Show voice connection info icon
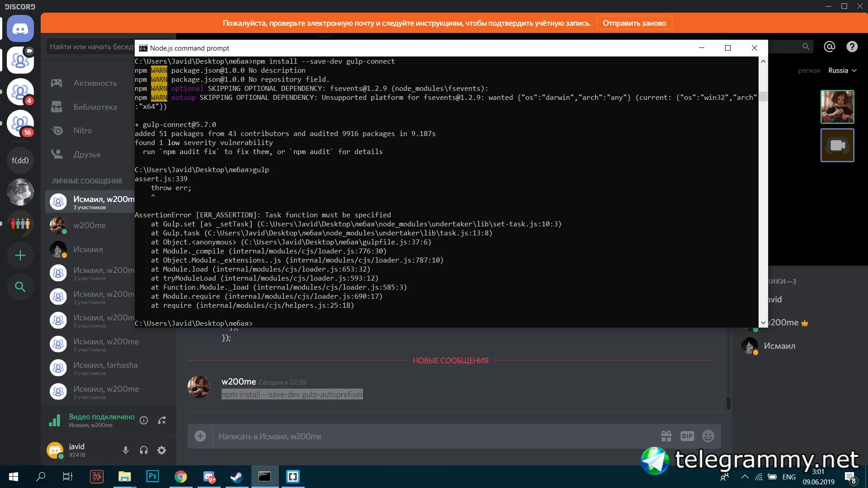 pyautogui.click(x=144, y=420)
